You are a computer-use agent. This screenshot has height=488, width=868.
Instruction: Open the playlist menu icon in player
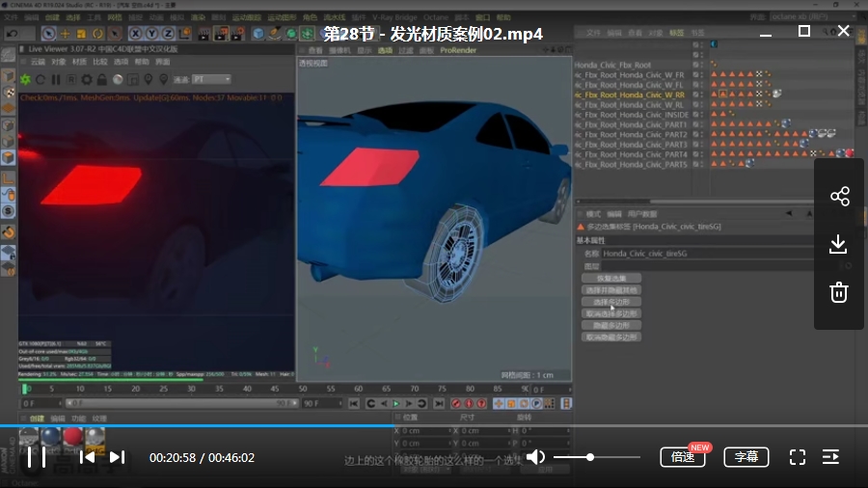831,457
